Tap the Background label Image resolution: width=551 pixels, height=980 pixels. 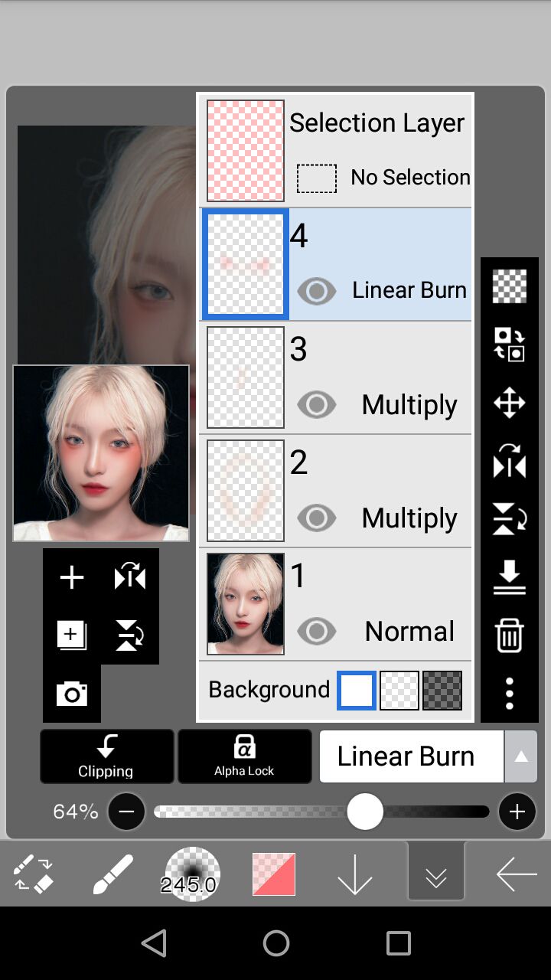tap(269, 690)
